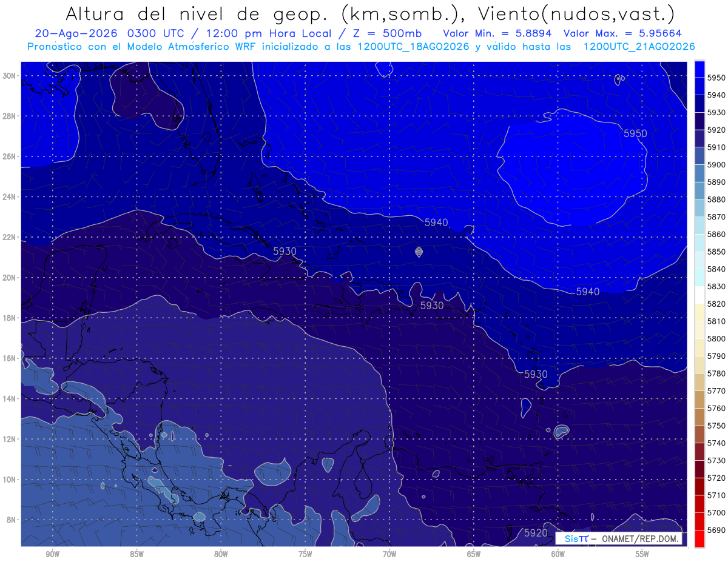Click the 14N latitude axis label

(x=10, y=398)
